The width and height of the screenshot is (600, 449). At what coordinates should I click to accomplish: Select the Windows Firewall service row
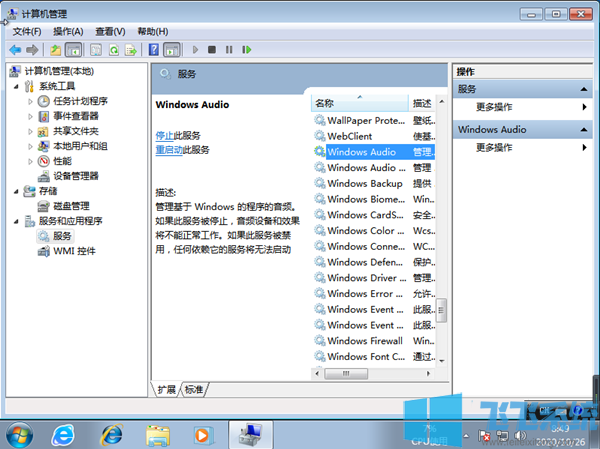coord(374,341)
